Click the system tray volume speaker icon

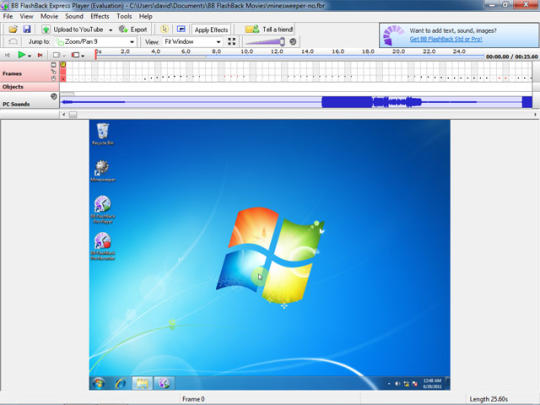coord(397,383)
